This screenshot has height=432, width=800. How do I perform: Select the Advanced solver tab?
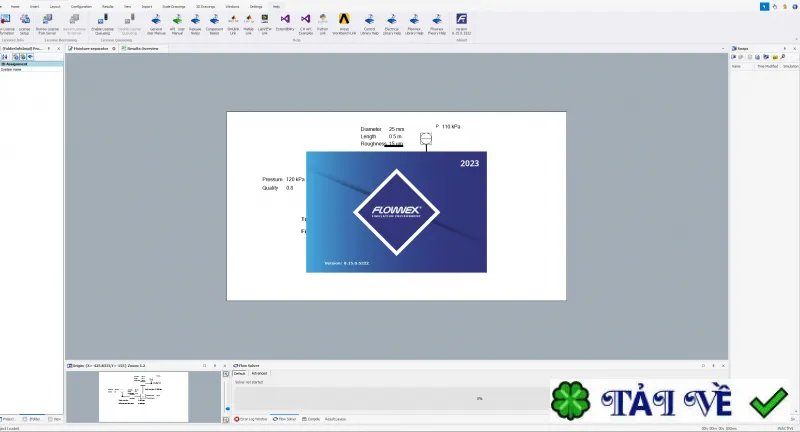tap(259, 373)
